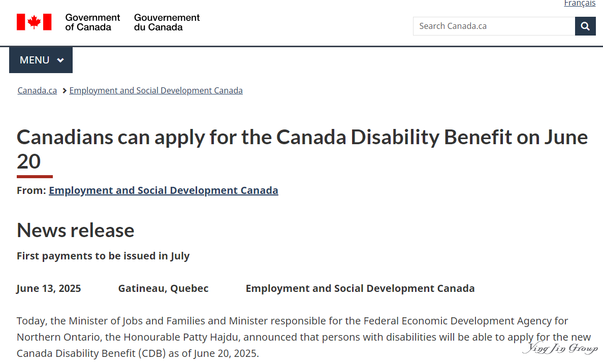Click the 'Gouvernement du Canada' French wordmark
Image resolution: width=603 pixels, height=364 pixels.
point(167,22)
